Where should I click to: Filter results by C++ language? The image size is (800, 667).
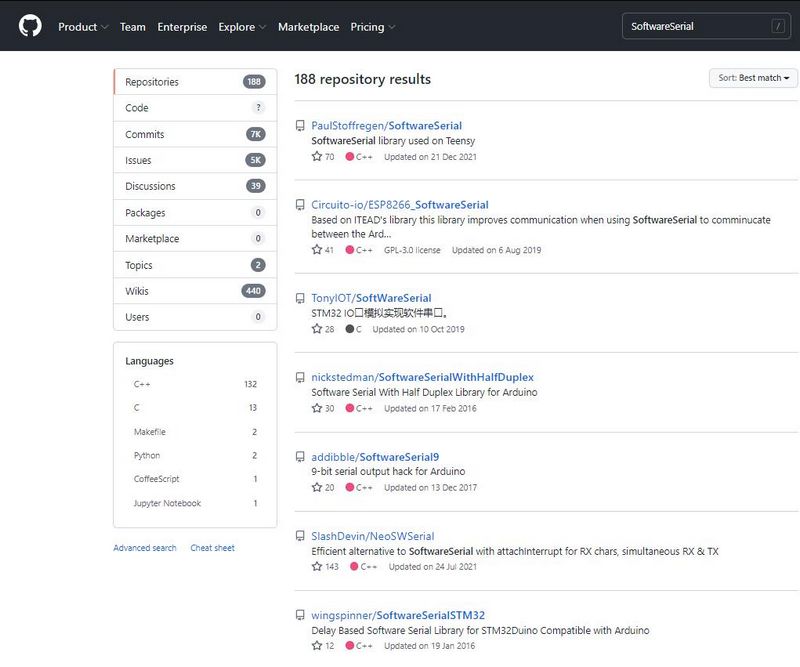click(195, 384)
